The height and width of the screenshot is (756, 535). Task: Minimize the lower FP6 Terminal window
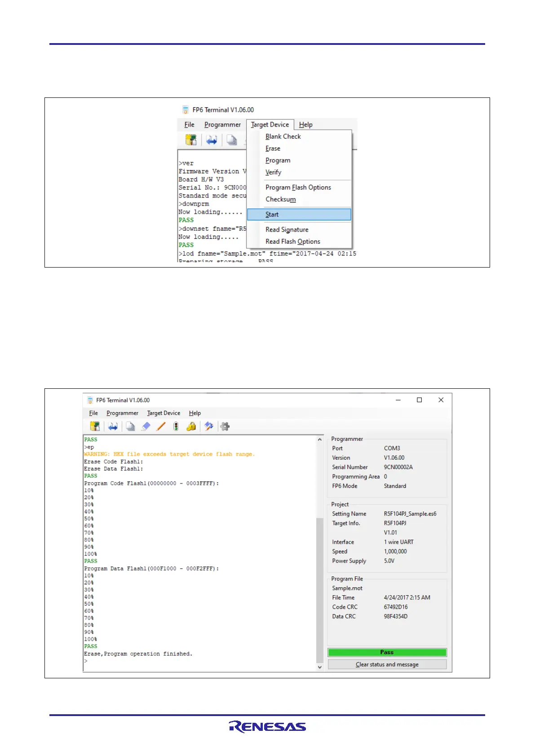[x=398, y=400]
